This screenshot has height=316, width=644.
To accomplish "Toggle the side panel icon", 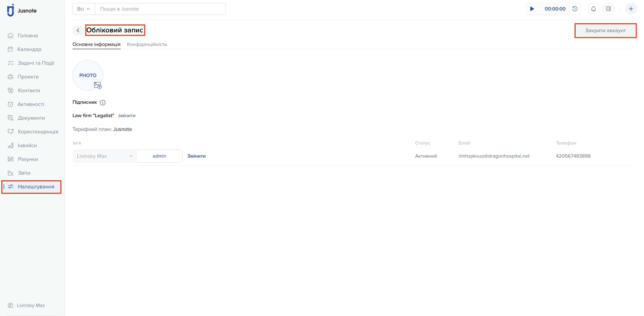I will point(608,9).
